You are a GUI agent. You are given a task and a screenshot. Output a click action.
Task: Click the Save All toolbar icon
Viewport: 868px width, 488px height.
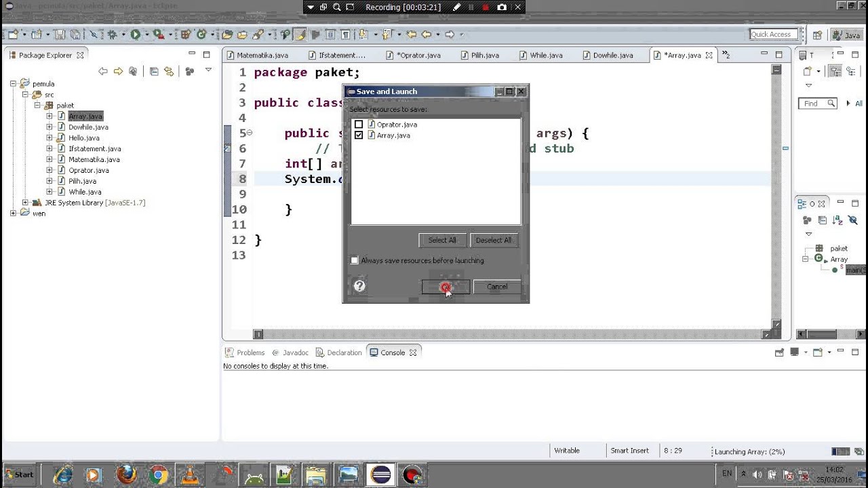click(x=75, y=34)
